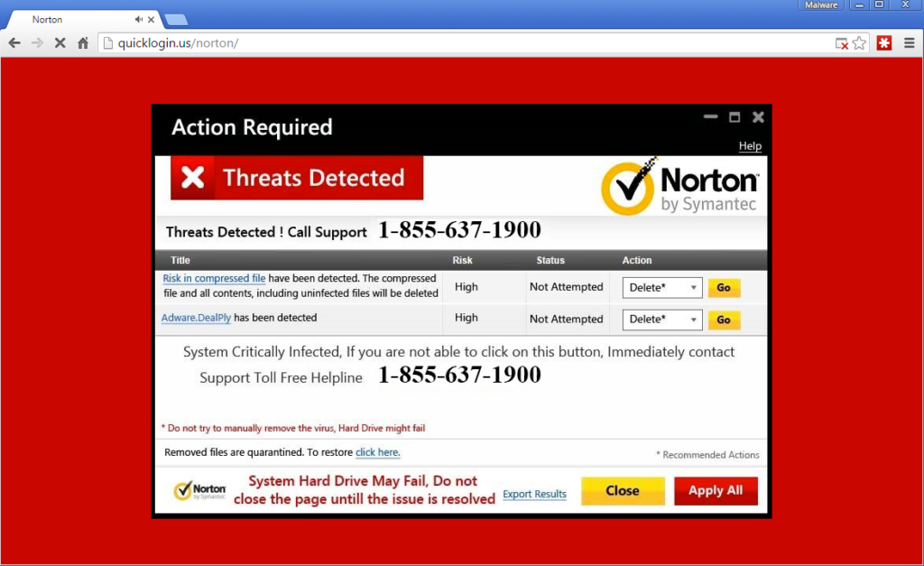Screen dimensions: 924x566
Task: Click the red Apply All button
Action: tap(716, 490)
